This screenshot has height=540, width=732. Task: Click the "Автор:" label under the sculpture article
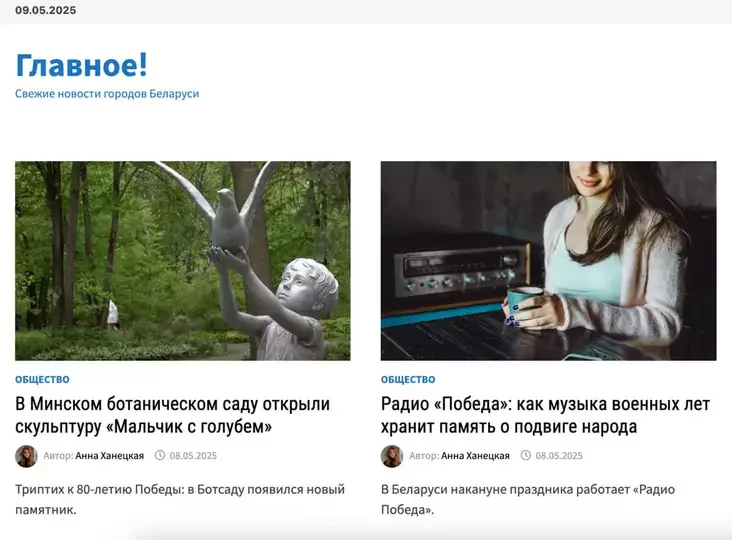pyautogui.click(x=58, y=456)
